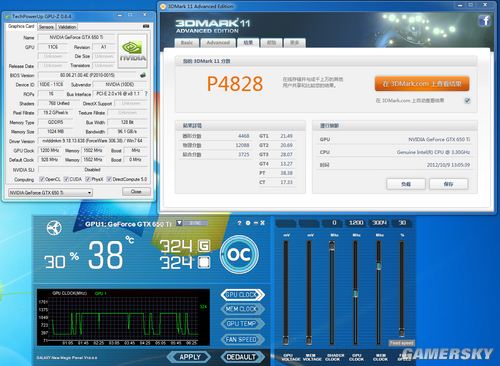Click the bus interface question mark

(146, 94)
